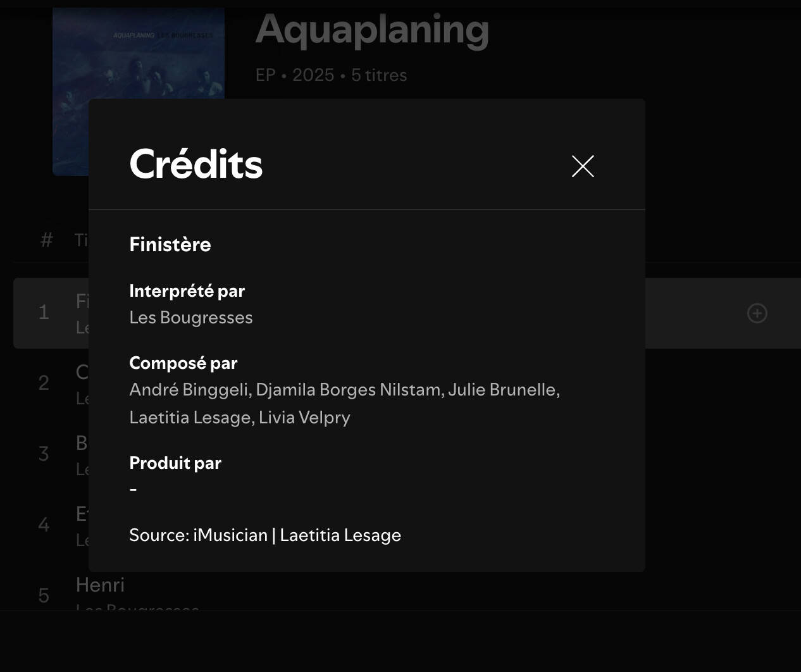Click composer Livia Velpry
The height and width of the screenshot is (672, 801).
pyautogui.click(x=304, y=418)
